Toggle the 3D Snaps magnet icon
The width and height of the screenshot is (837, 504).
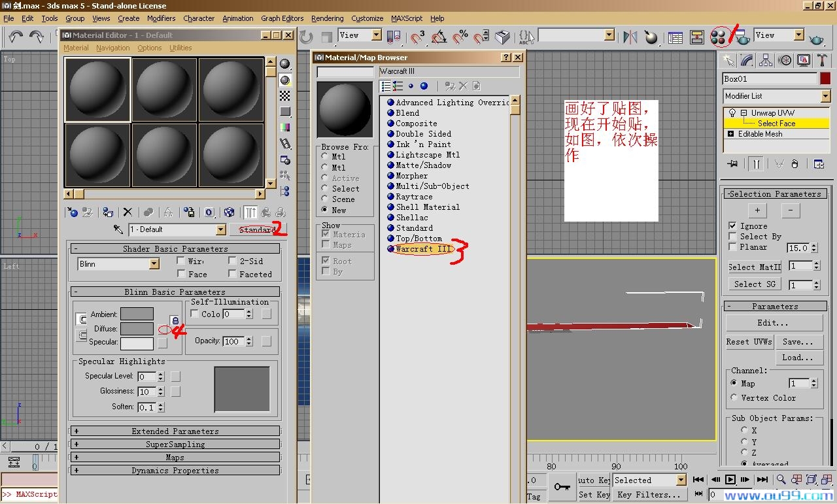(x=417, y=37)
